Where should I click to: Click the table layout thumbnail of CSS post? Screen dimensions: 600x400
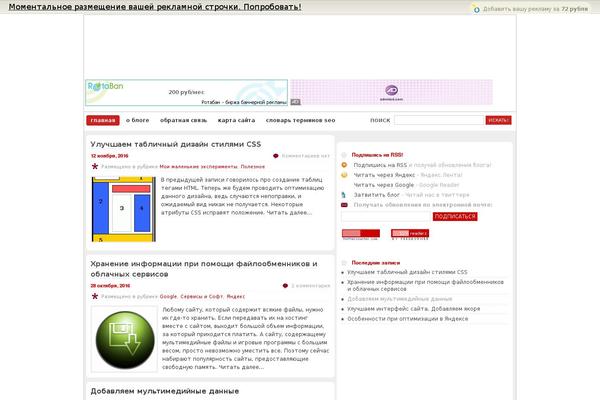[x=124, y=209]
